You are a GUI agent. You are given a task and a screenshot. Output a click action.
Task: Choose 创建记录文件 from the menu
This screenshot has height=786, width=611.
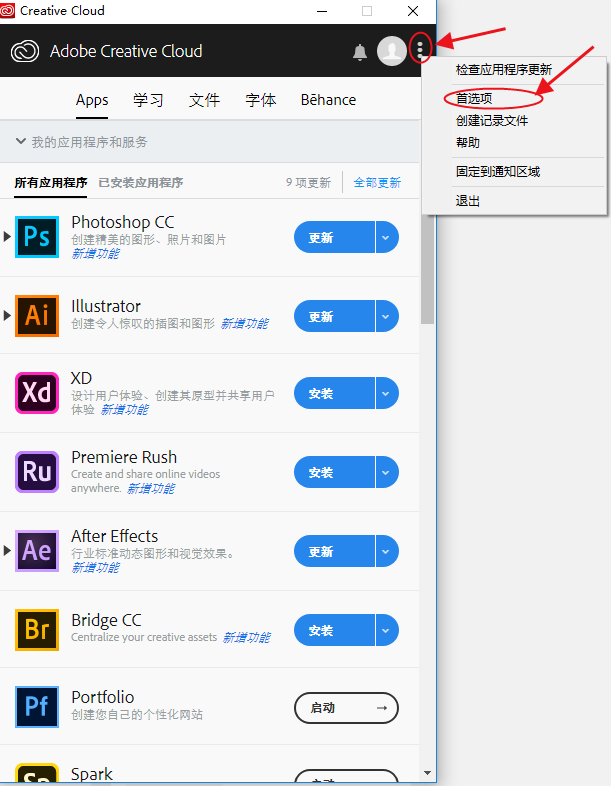[x=492, y=120]
